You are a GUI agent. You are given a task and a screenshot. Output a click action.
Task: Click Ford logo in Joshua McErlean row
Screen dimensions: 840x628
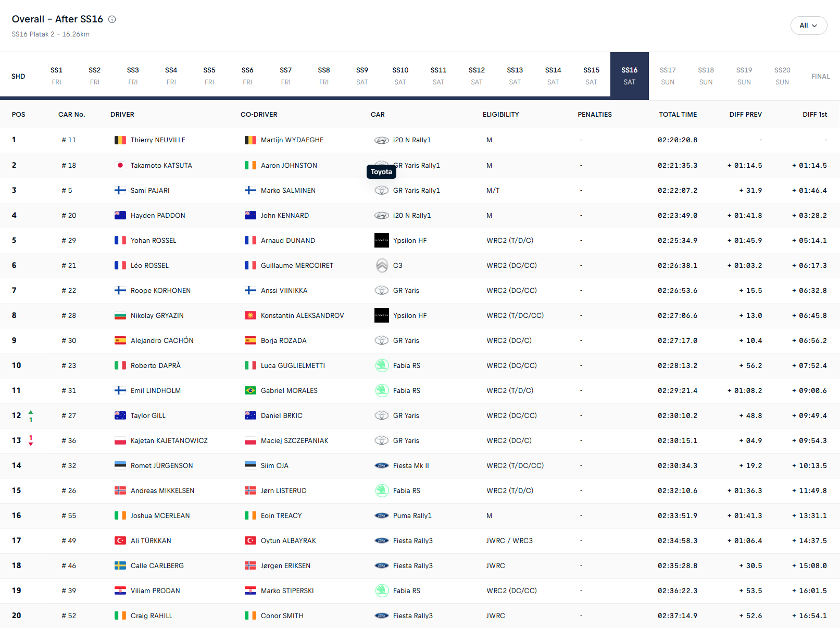[382, 515]
